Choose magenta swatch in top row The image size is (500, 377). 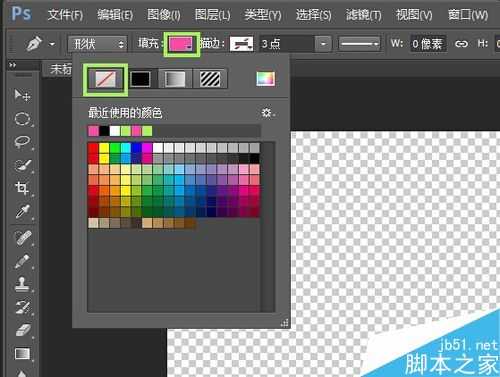pos(147,148)
